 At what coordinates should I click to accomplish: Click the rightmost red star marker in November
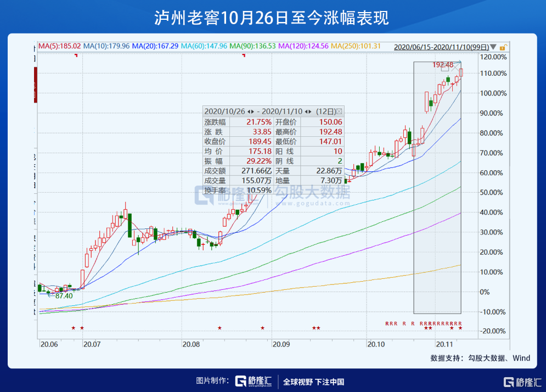click(460, 328)
